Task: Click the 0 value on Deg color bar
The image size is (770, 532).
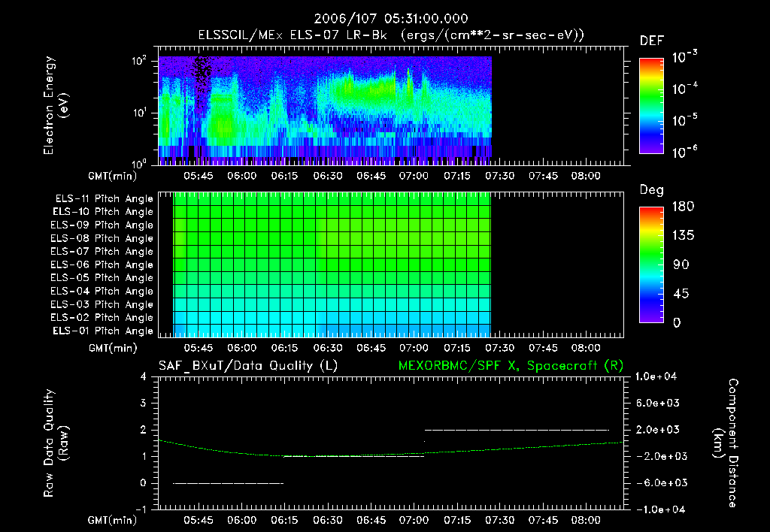Action: [678, 322]
